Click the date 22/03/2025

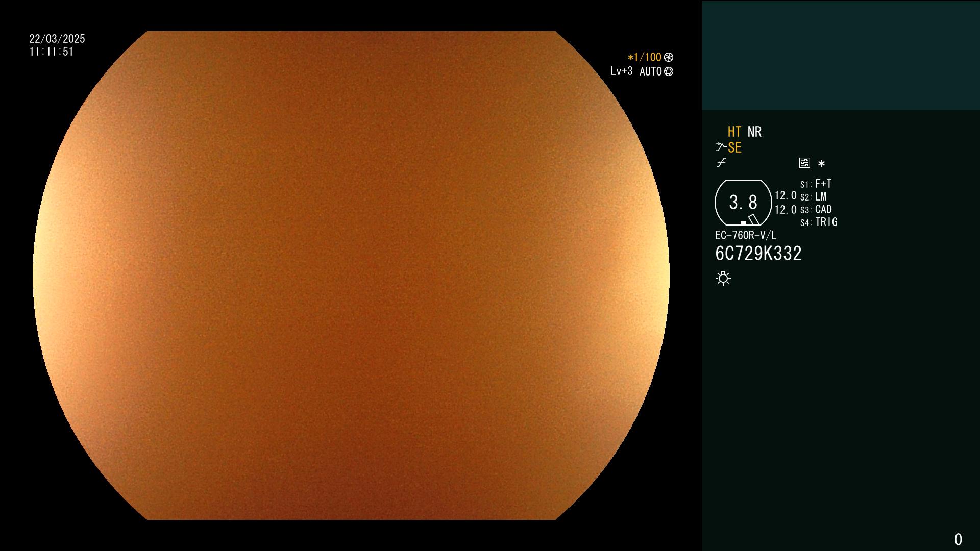(x=57, y=39)
